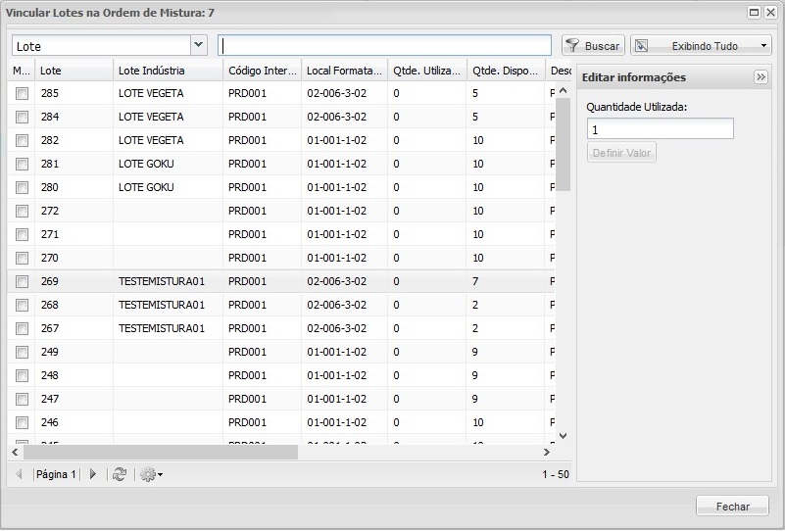
Task: Collapse the Editar informações panel
Action: [760, 77]
